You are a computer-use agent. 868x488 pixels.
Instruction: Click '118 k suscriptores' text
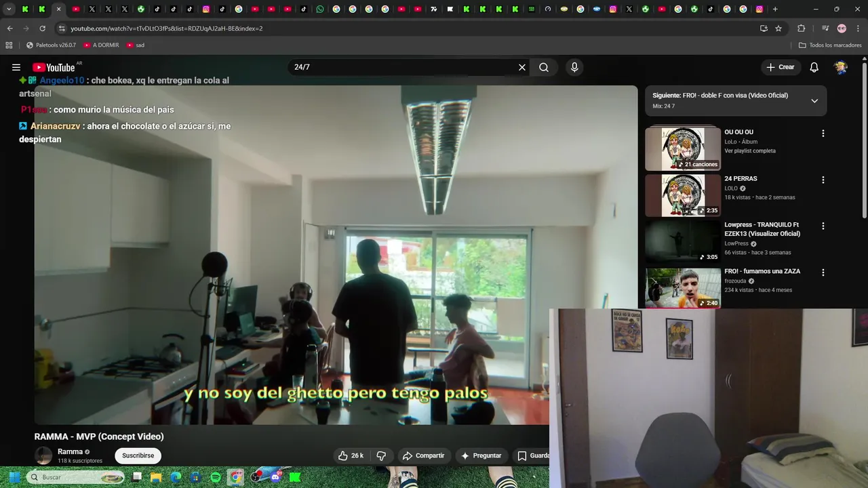coord(80,461)
